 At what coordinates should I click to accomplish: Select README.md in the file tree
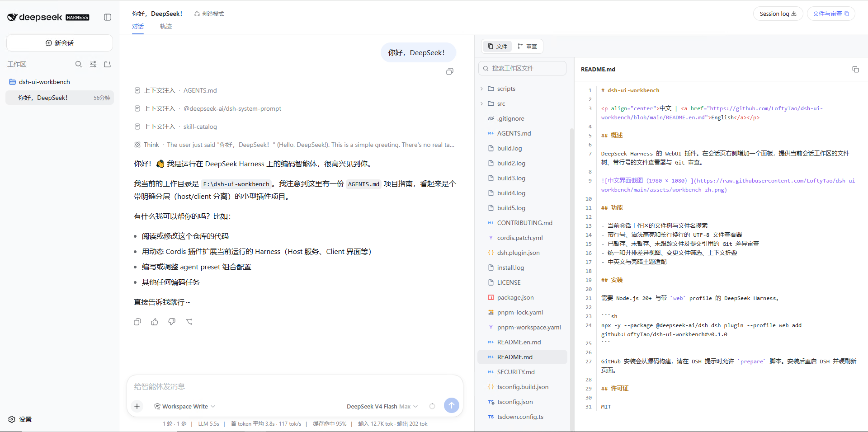coord(522,357)
